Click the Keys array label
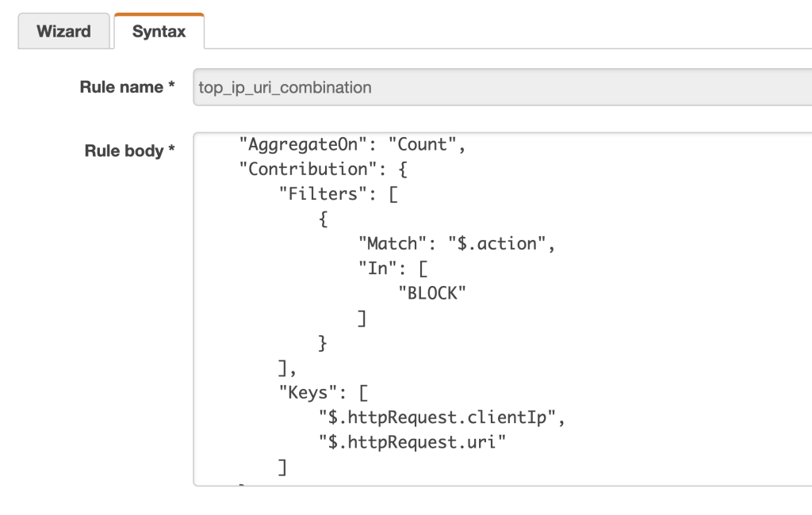812x515 pixels. tap(304, 393)
